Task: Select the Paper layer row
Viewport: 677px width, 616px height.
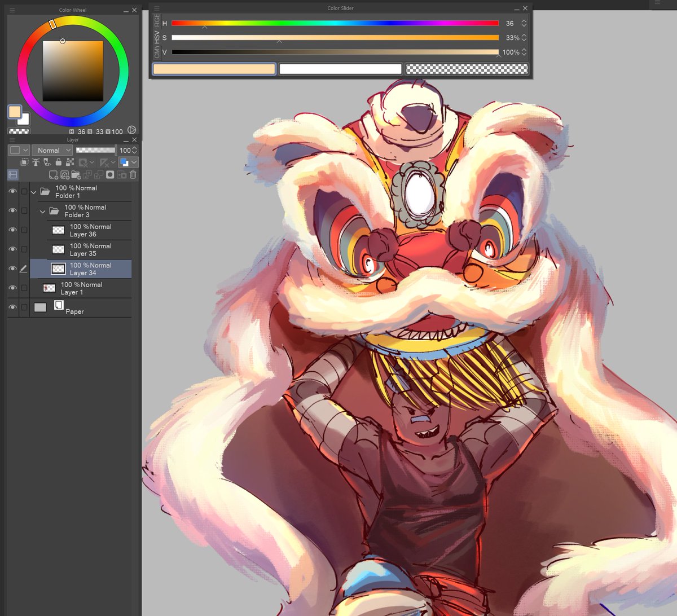Action: pos(81,307)
